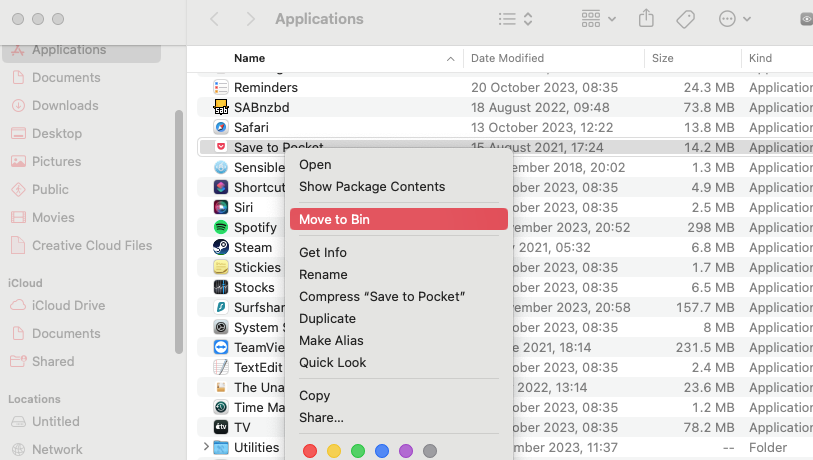The height and width of the screenshot is (460, 813).
Task: Select Applications in the sidebar
Action: point(81,50)
